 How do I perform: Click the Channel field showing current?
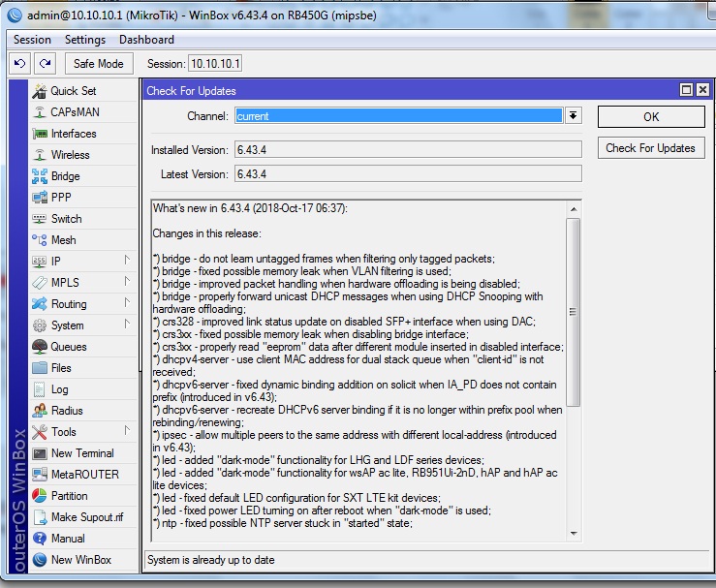click(398, 116)
